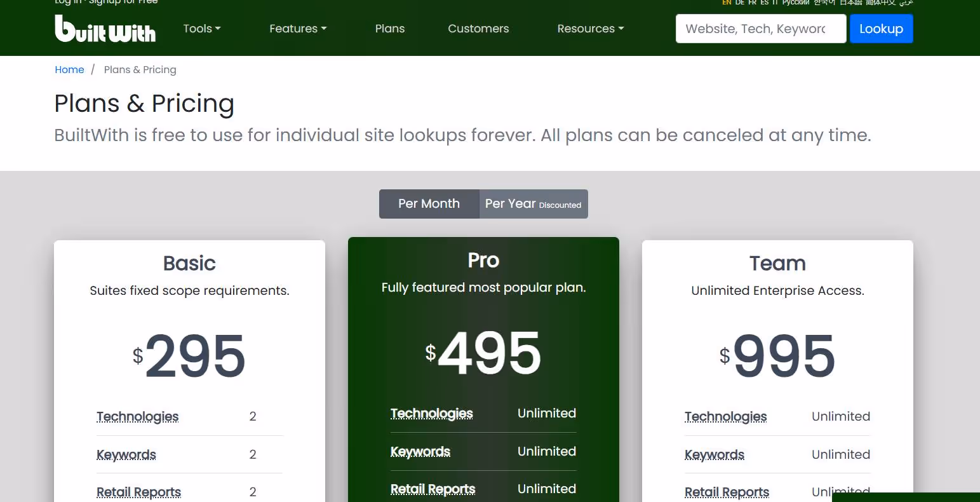Choose the 日本語 language option
Image resolution: width=980 pixels, height=502 pixels.
pyautogui.click(x=850, y=3)
